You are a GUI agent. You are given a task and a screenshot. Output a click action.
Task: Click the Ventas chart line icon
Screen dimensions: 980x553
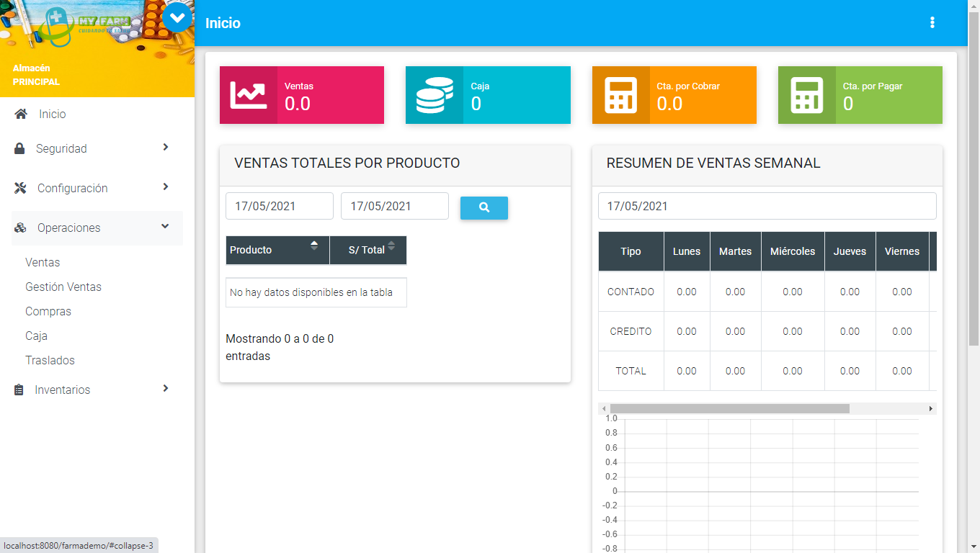pyautogui.click(x=248, y=95)
